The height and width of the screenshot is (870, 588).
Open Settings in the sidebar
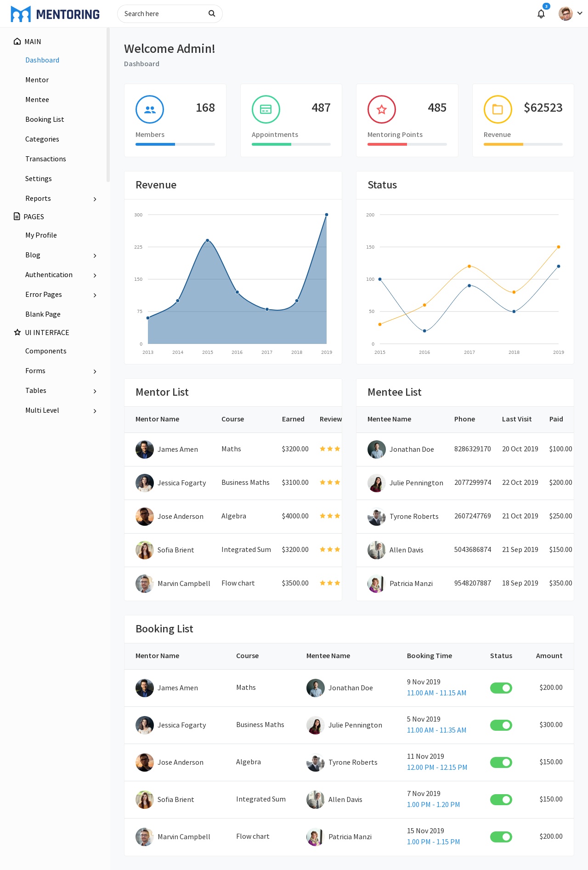click(39, 179)
